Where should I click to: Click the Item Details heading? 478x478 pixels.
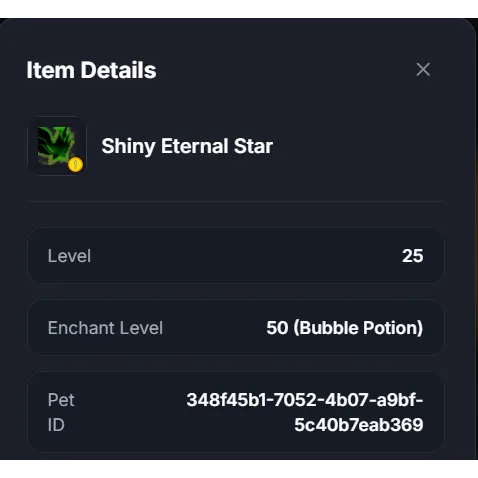coord(91,70)
